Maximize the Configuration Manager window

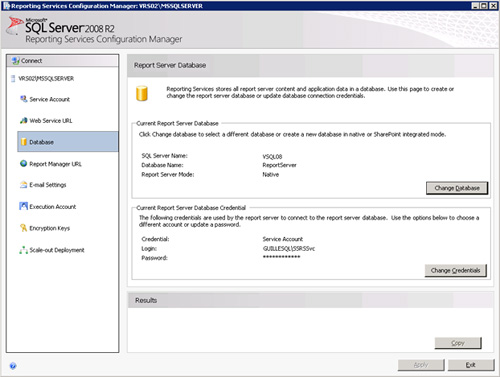484,6
